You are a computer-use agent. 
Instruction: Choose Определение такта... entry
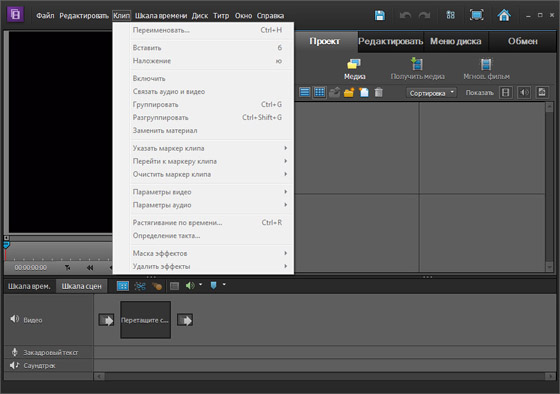(x=204, y=236)
